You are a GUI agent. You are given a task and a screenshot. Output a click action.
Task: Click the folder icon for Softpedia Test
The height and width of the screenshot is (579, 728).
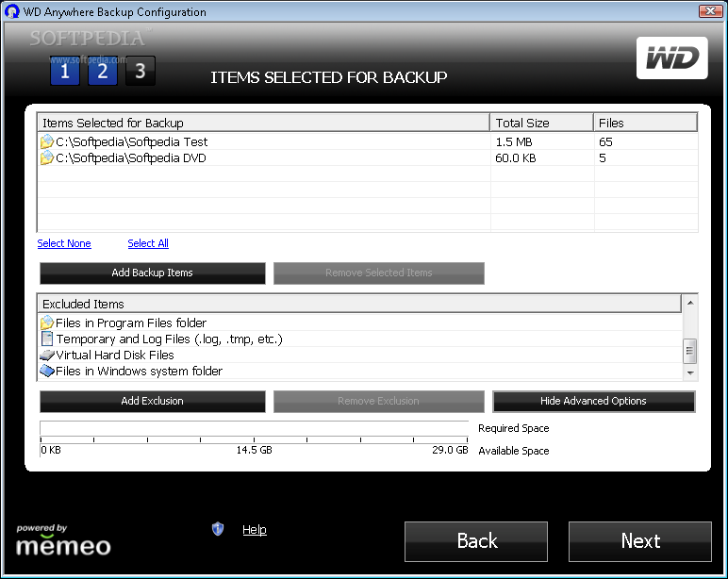tap(47, 141)
